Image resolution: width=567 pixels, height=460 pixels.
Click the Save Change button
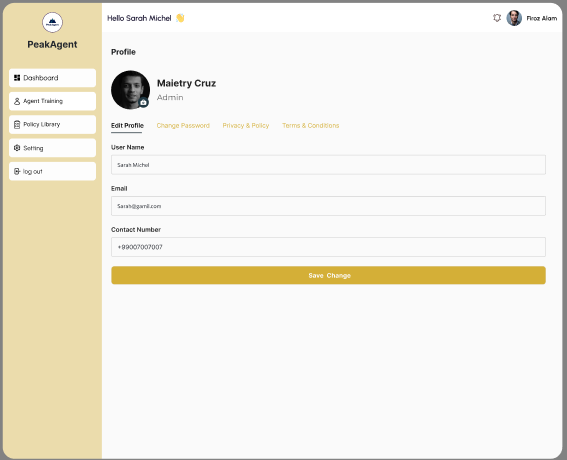[x=328, y=275]
